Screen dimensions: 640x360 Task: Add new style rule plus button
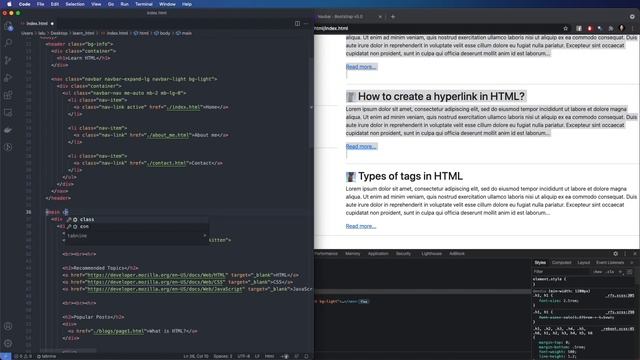[x=620, y=271]
